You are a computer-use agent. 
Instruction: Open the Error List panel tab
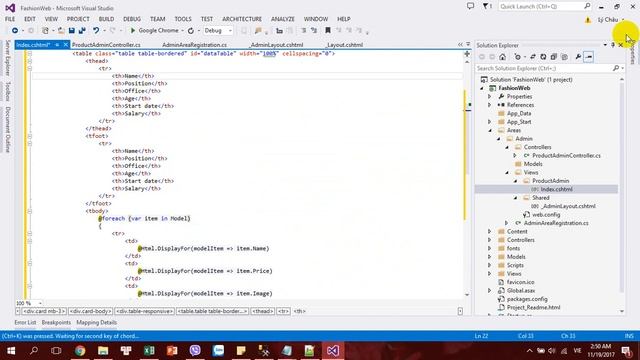coord(25,322)
